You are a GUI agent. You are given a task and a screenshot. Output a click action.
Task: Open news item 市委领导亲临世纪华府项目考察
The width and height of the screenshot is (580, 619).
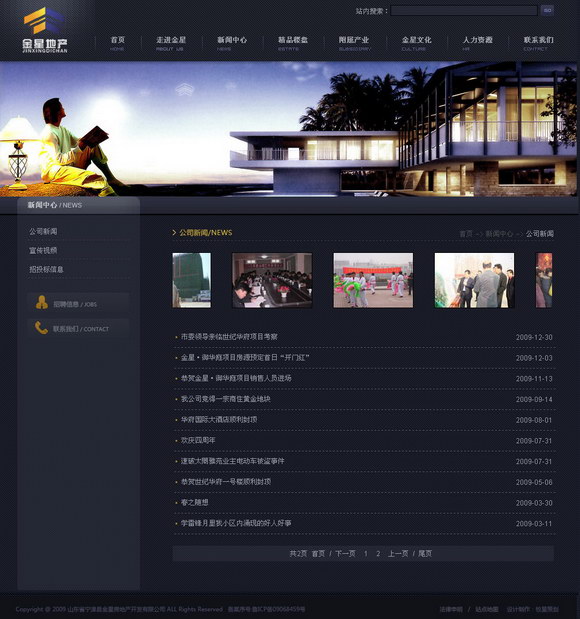click(x=229, y=337)
